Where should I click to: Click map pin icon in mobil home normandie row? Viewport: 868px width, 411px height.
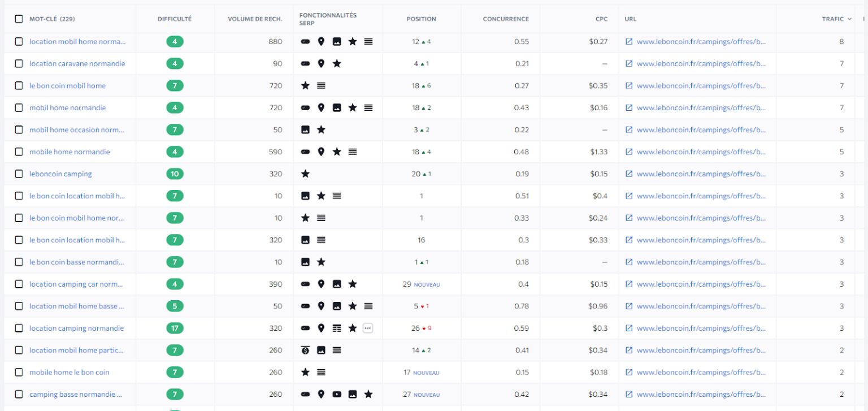click(321, 108)
